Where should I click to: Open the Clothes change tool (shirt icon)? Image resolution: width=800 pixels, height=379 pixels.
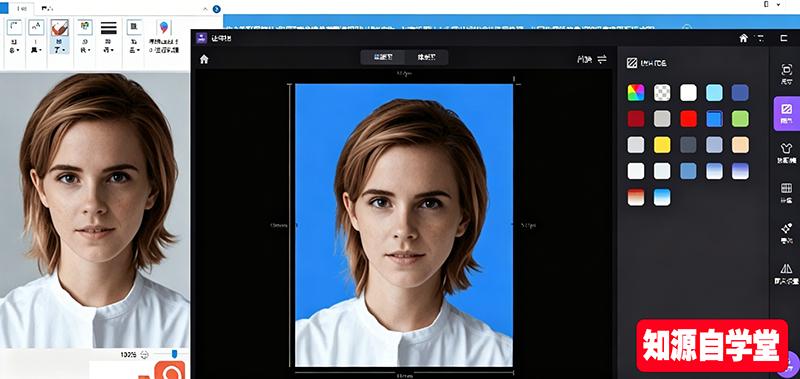click(x=786, y=153)
